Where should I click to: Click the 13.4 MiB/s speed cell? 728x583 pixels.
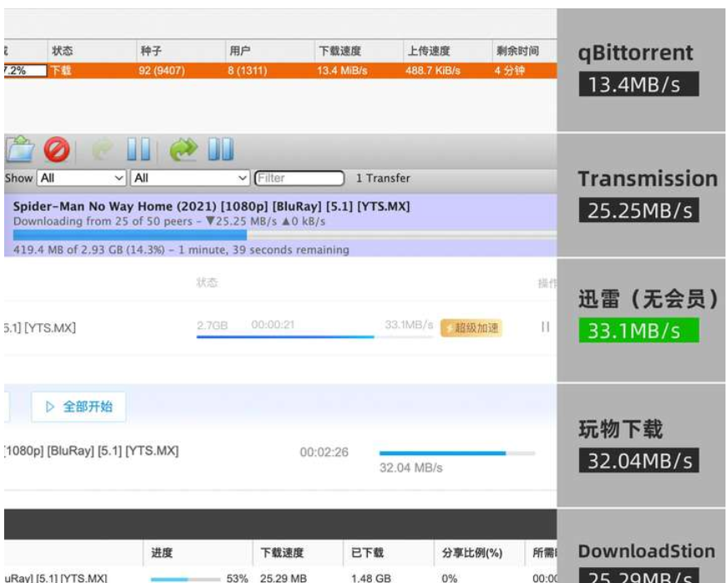tap(342, 70)
